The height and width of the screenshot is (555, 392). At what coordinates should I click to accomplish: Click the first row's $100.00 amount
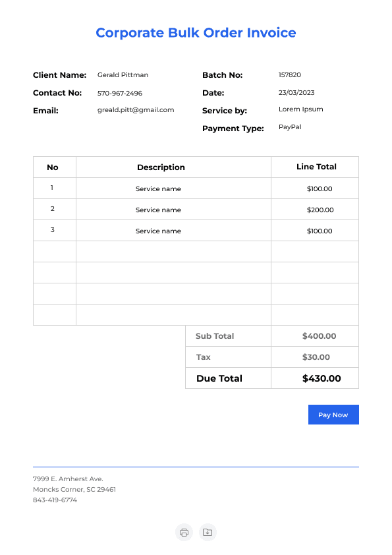320,189
